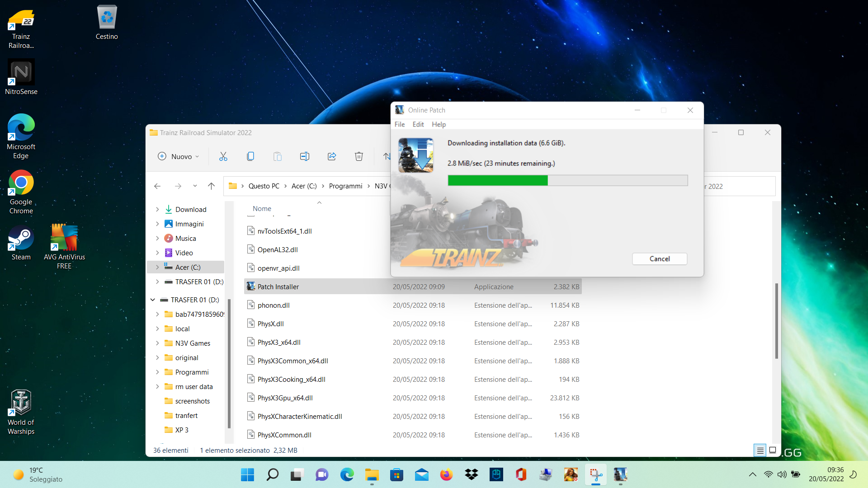Click the file list vertical scrollbar
This screenshot has height=488, width=868.
[x=777, y=321]
